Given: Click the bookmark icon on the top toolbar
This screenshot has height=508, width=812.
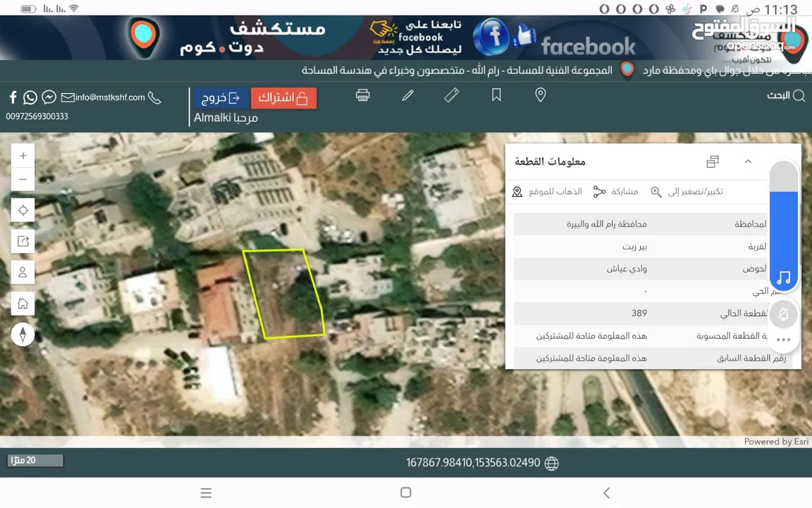Looking at the screenshot, I should coord(496,95).
